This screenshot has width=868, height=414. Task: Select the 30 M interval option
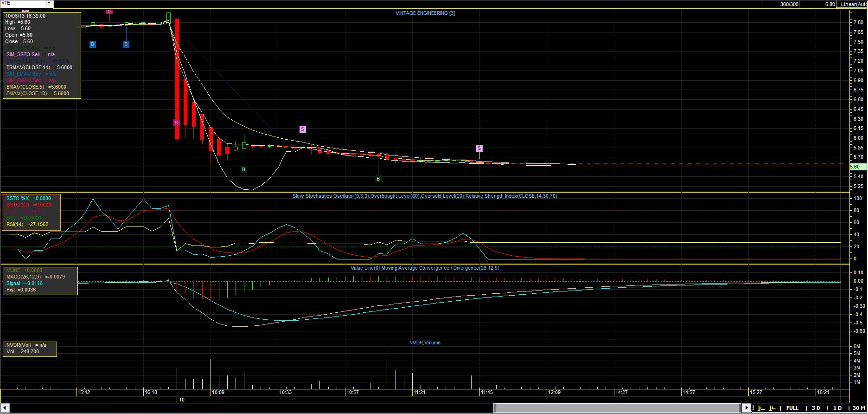coord(858,408)
